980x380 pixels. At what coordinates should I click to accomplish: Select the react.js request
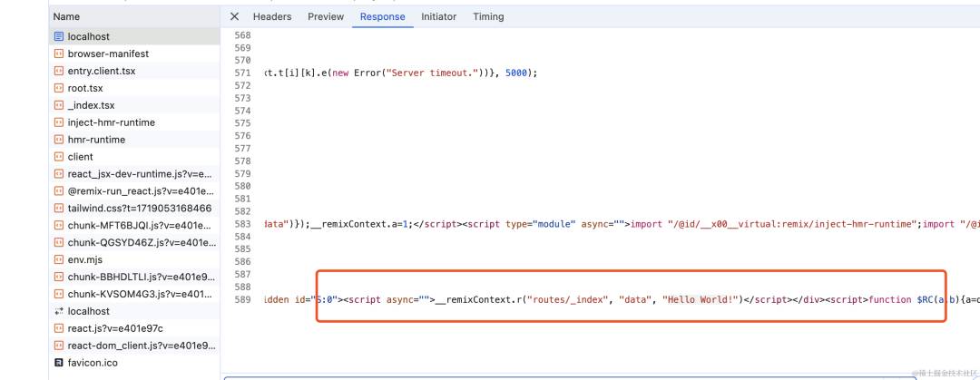tap(134, 328)
